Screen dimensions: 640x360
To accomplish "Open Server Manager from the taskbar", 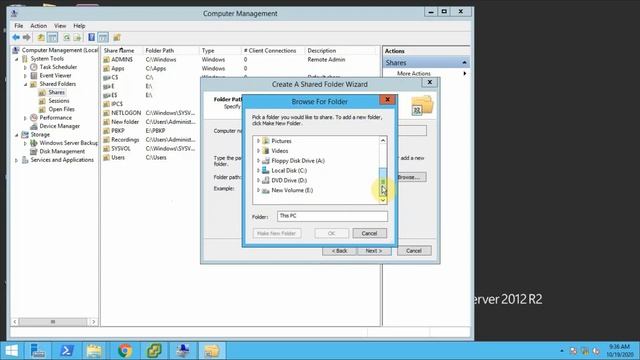I will (38, 351).
